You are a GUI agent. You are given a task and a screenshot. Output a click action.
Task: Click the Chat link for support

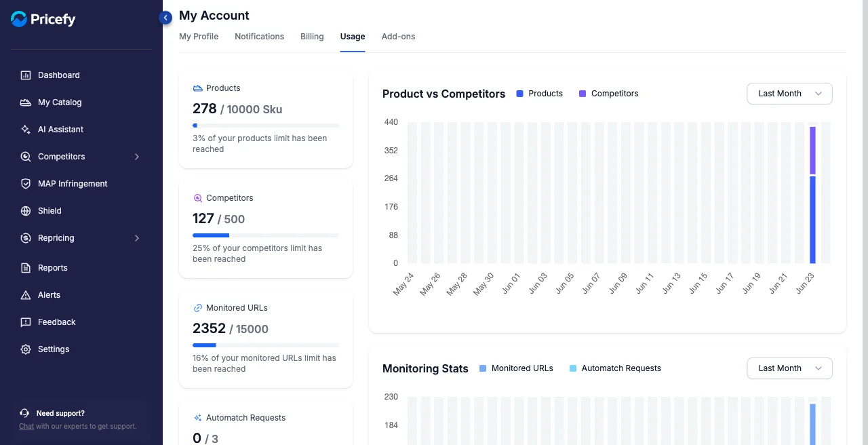coord(26,426)
